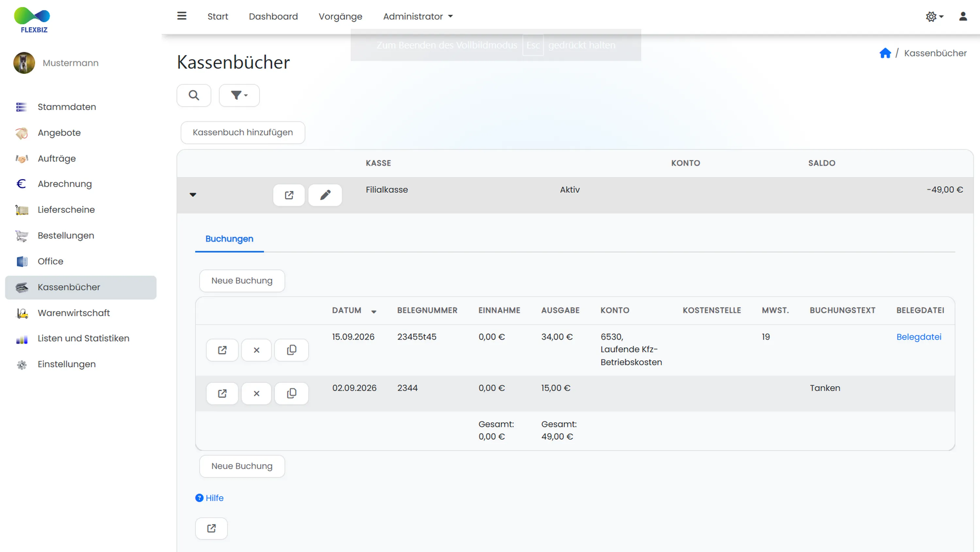Image resolution: width=980 pixels, height=552 pixels.
Task: Open the filter funnel dropdown
Action: pos(239,95)
